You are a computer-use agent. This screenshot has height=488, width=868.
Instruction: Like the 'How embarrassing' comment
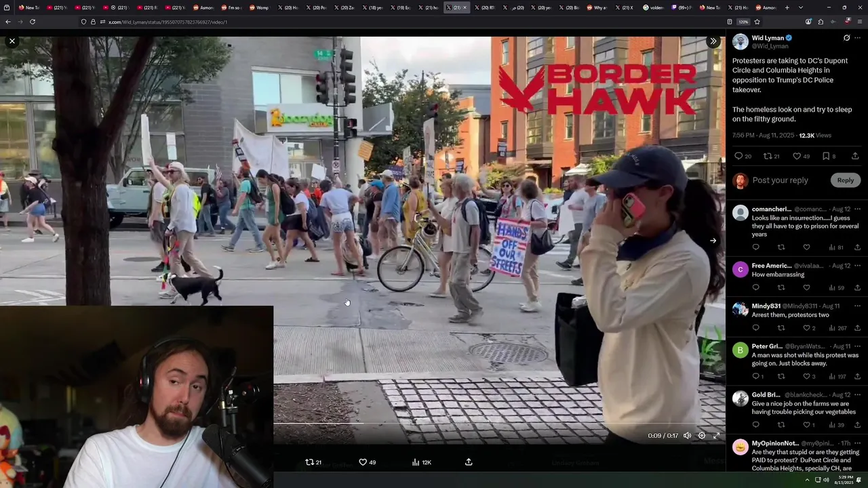click(806, 287)
